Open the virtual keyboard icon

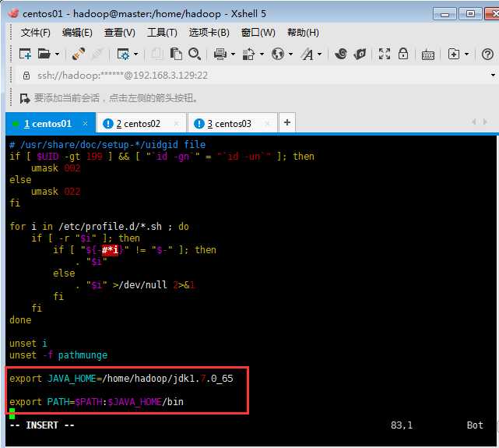(428, 55)
